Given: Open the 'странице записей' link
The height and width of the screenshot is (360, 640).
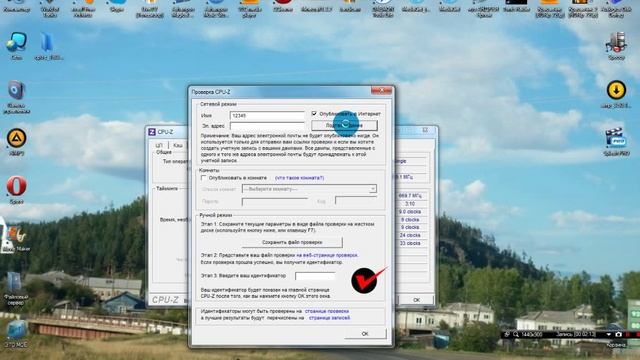Looking at the screenshot, I should (329, 318).
